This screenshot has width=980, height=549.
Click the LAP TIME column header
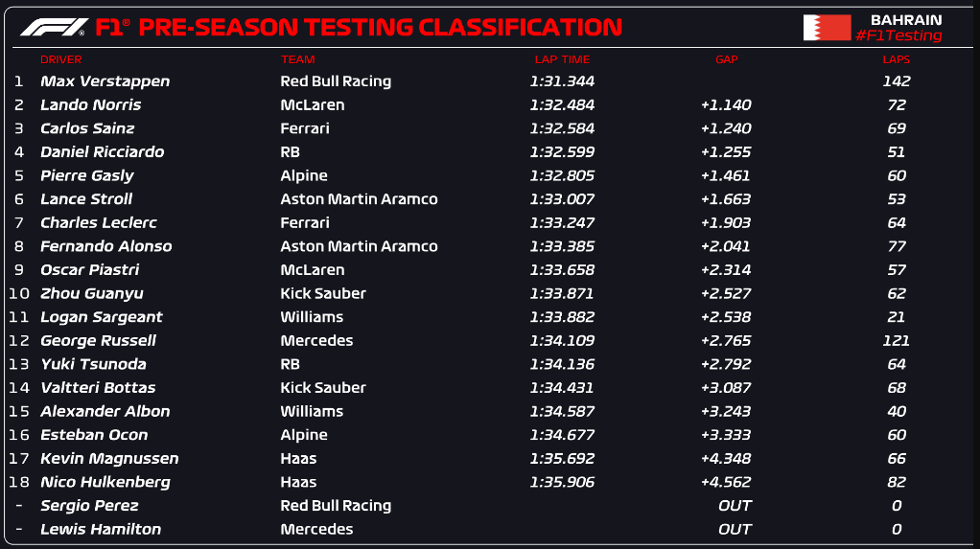pos(562,59)
